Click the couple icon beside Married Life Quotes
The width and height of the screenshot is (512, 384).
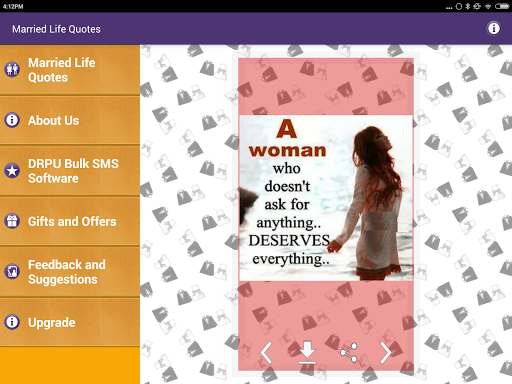[12, 69]
